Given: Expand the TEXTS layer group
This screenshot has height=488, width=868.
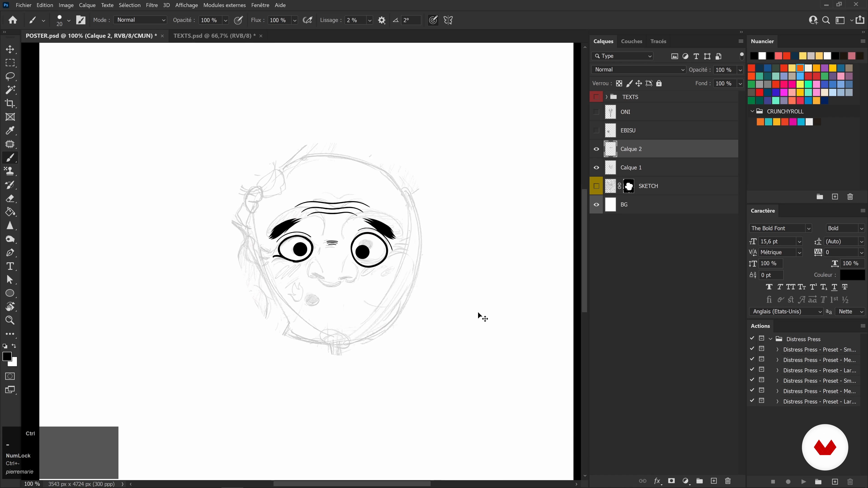Looking at the screenshot, I should [606, 97].
